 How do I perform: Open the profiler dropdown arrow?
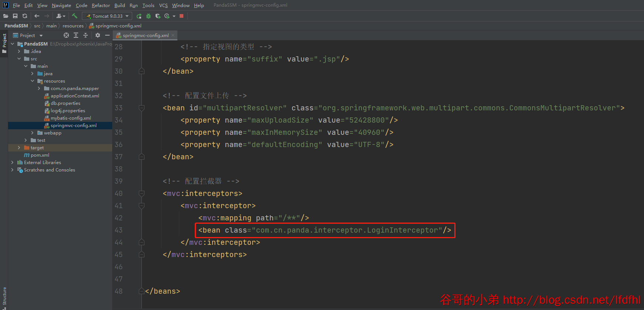[174, 16]
